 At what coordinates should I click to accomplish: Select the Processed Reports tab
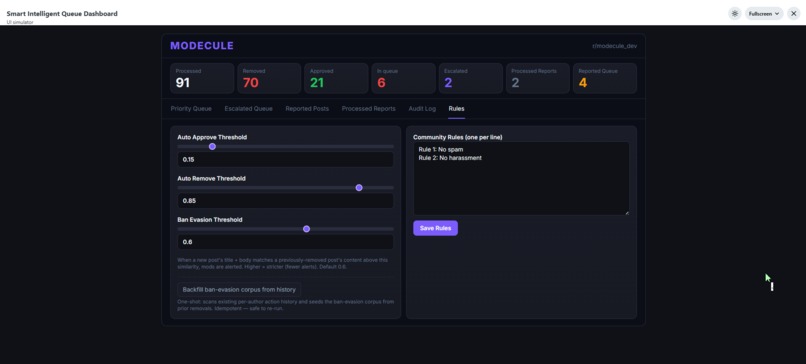click(369, 108)
